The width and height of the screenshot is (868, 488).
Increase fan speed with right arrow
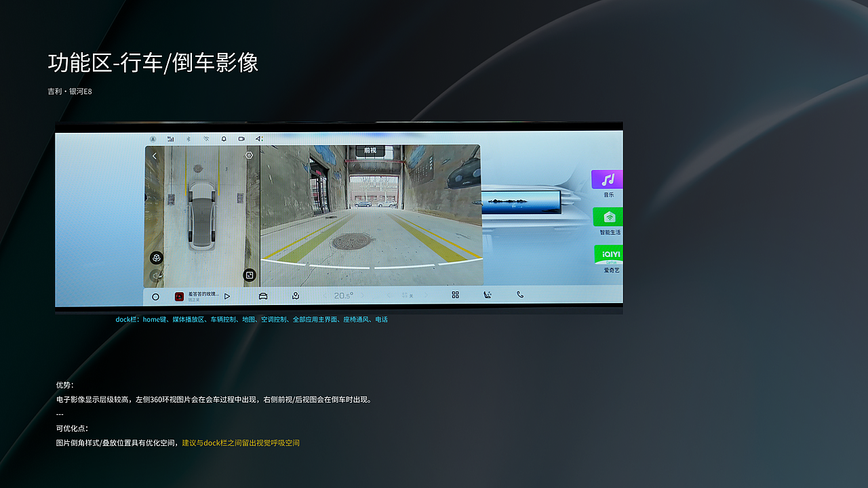[426, 296]
